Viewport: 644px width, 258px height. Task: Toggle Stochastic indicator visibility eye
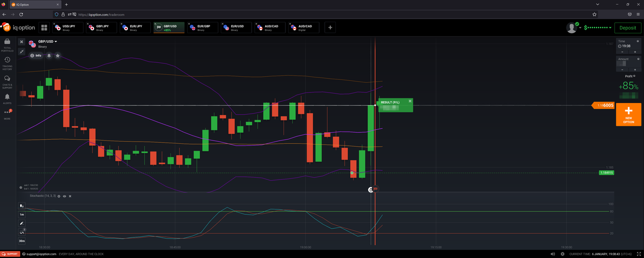click(64, 196)
